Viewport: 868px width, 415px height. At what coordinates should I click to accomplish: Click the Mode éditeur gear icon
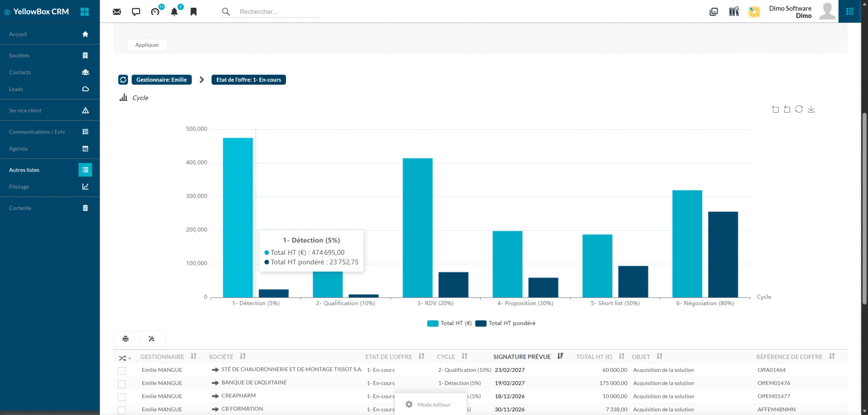409,404
